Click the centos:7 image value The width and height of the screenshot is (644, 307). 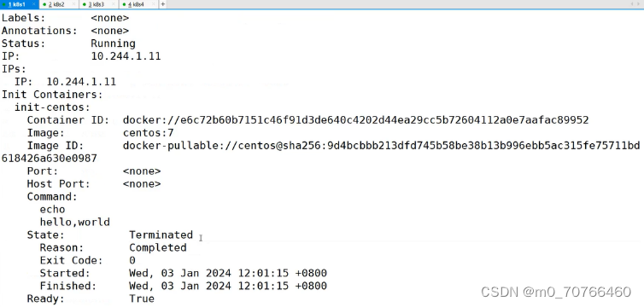click(149, 133)
